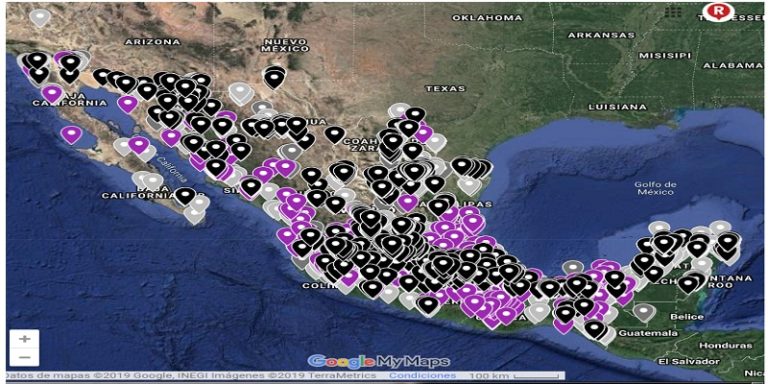Select the black pin above Guatemala label
Viewport: 768px width, 384px height.
[595, 329]
